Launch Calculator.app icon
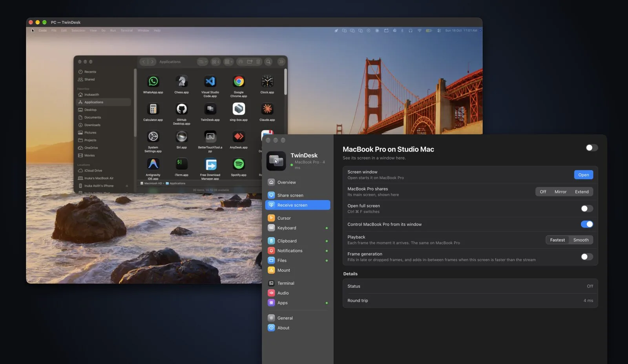 pos(153,109)
